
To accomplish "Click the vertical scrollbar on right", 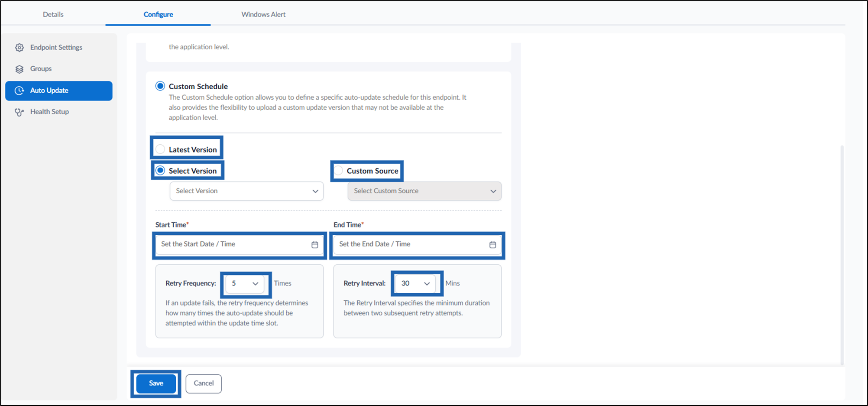I will (x=842, y=256).
